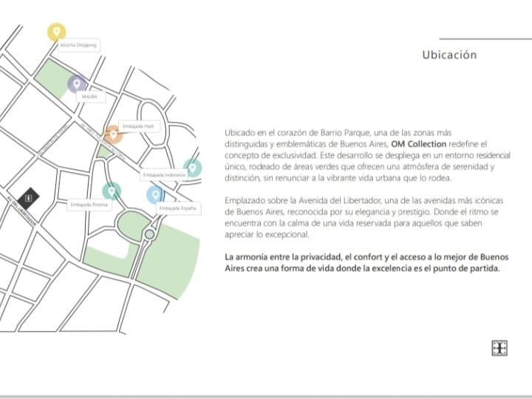This screenshot has height=399, width=532.
Task: Click the Embajada Polonia label
Action: tap(89, 204)
